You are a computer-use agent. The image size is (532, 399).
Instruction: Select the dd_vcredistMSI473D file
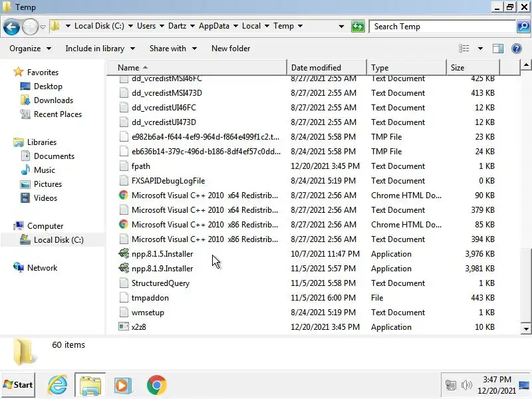pyautogui.click(x=166, y=93)
